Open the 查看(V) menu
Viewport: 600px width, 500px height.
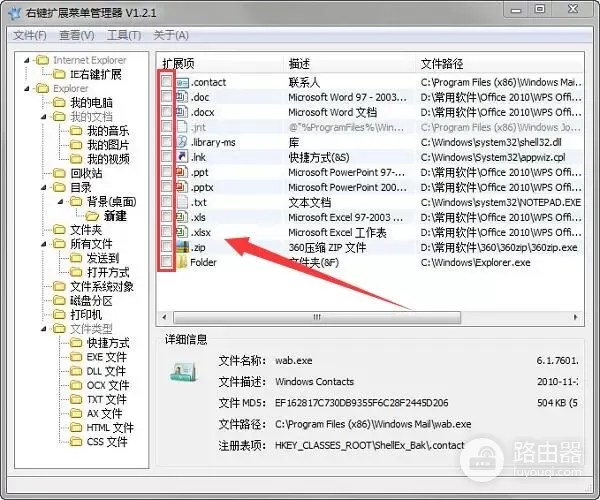77,36
